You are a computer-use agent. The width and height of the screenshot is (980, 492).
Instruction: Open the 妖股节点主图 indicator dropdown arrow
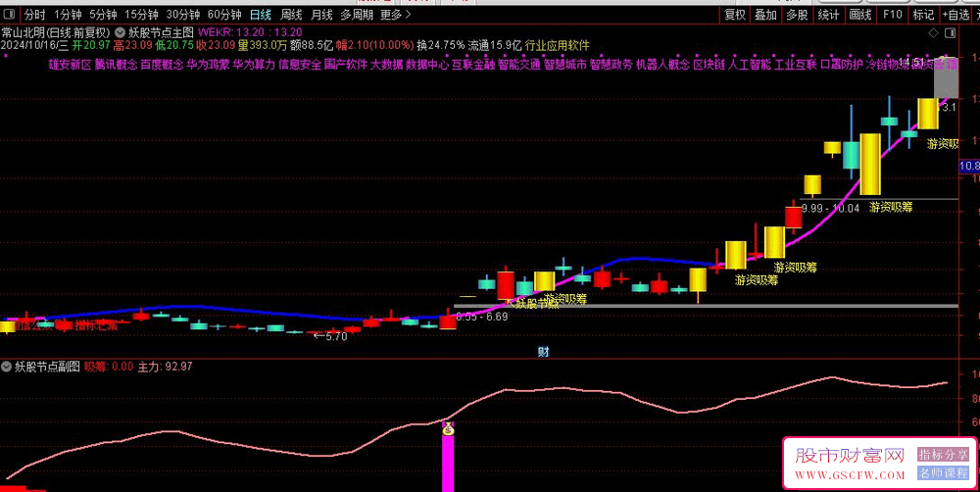(120, 32)
